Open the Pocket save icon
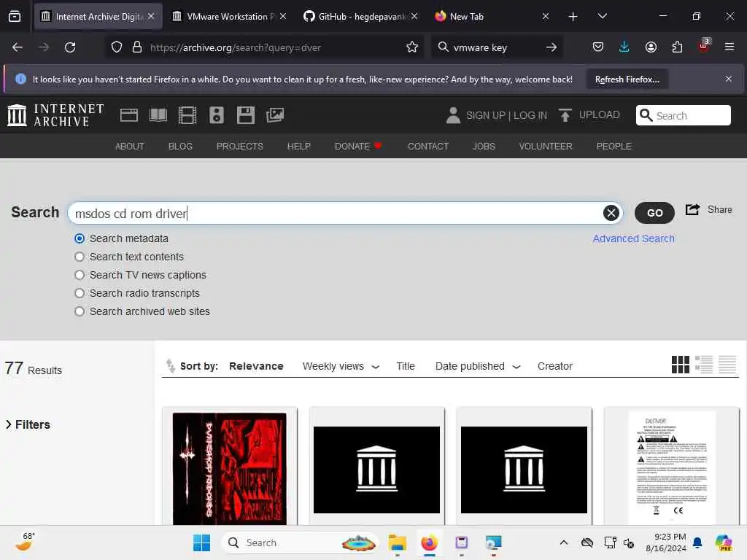The height and width of the screenshot is (560, 747). click(598, 47)
